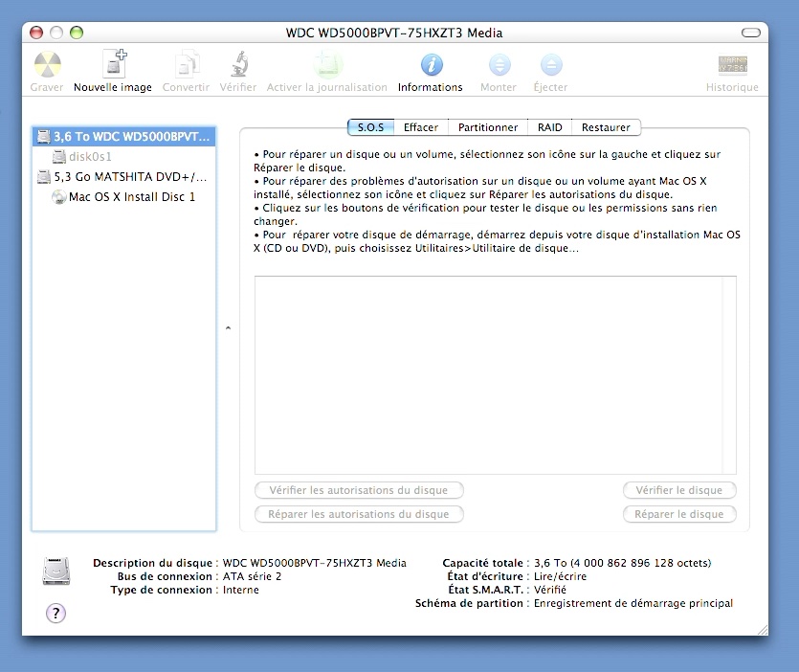The image size is (799, 672).
Task: Click the Graver burn disc icon
Action: click(48, 65)
